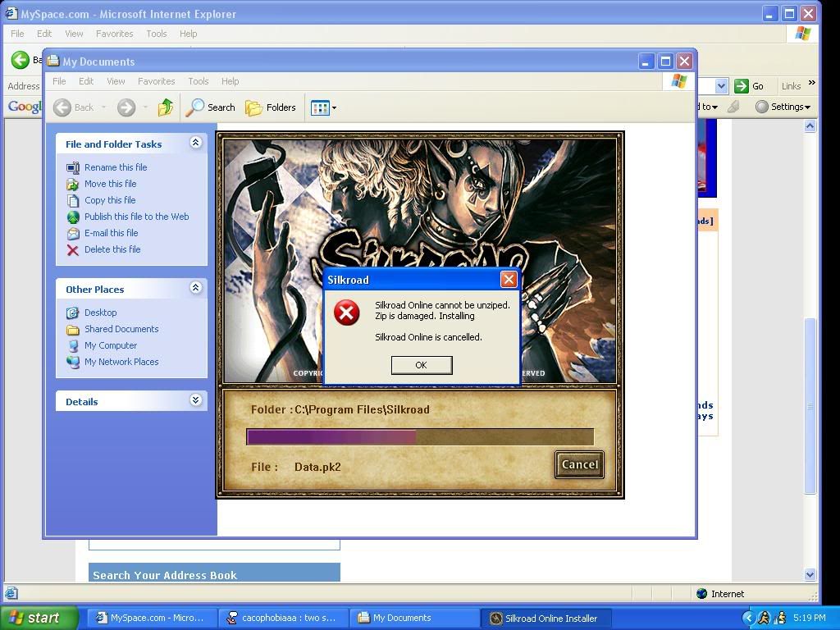This screenshot has height=630, width=840.
Task: Open My Computer from Other Places
Action: [111, 345]
